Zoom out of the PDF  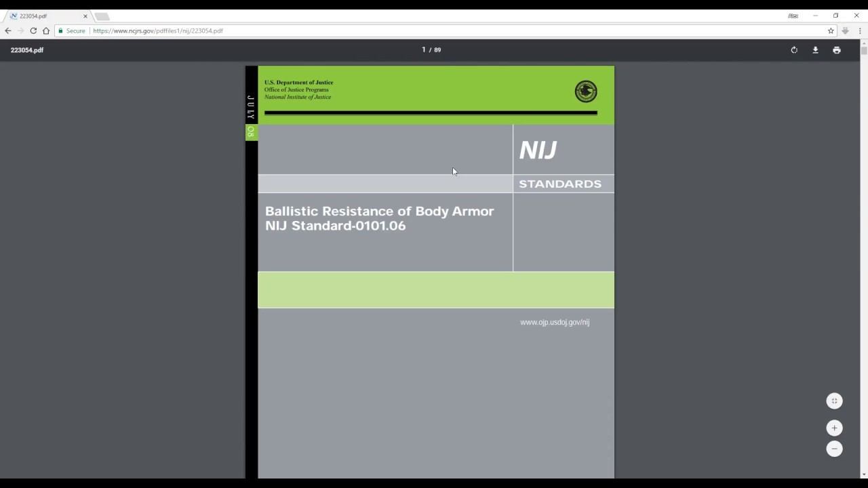pos(834,449)
